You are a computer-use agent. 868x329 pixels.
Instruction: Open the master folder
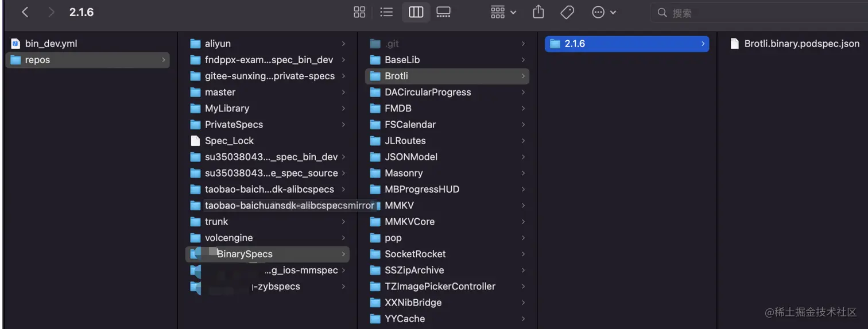268,92
